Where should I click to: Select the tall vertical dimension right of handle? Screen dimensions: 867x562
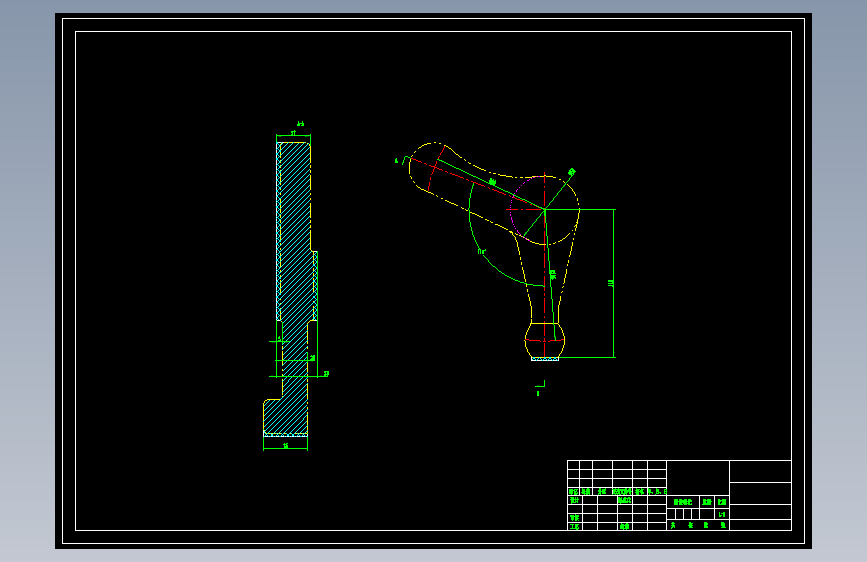click(x=612, y=283)
